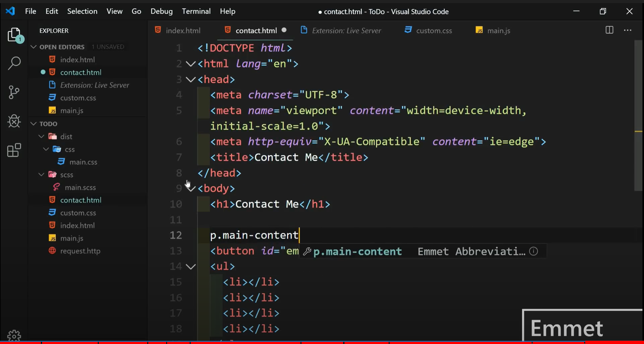The width and height of the screenshot is (644, 344).
Task: Open the Source Control view
Action: (14, 92)
